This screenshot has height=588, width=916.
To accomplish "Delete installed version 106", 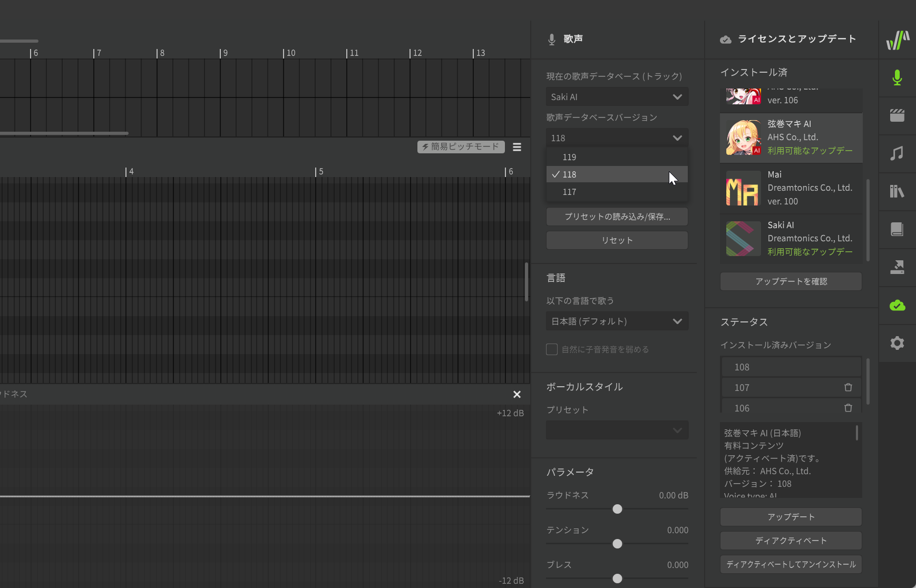I will coord(848,408).
